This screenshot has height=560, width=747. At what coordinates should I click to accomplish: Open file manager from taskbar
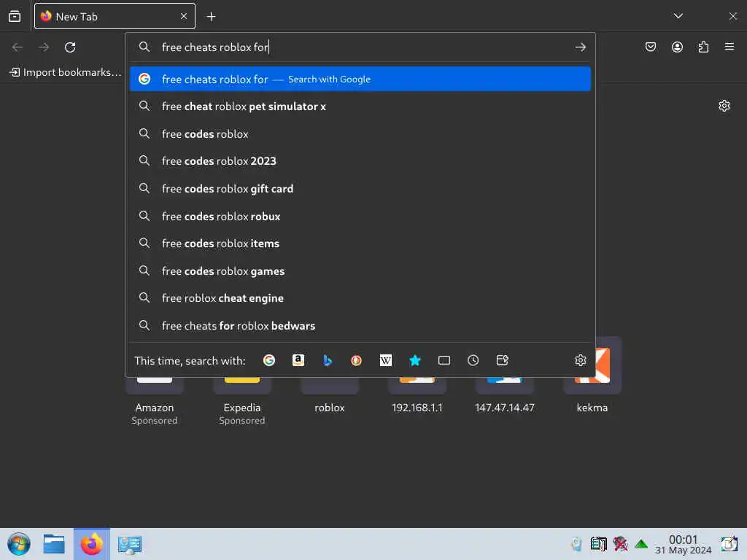click(54, 544)
